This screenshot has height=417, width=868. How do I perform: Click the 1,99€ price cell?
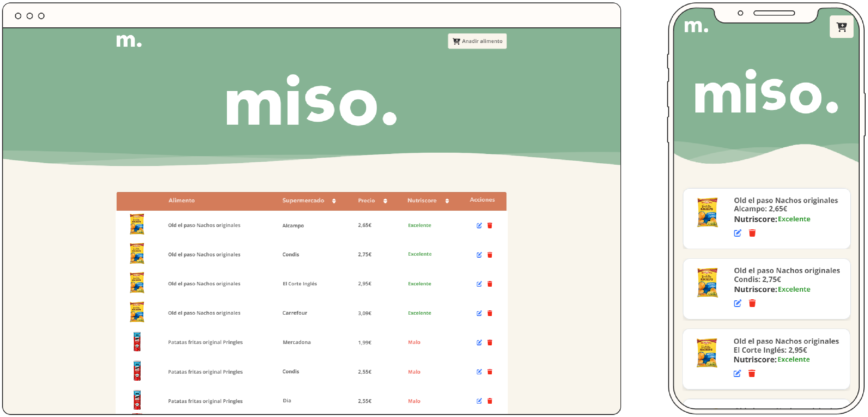(365, 342)
